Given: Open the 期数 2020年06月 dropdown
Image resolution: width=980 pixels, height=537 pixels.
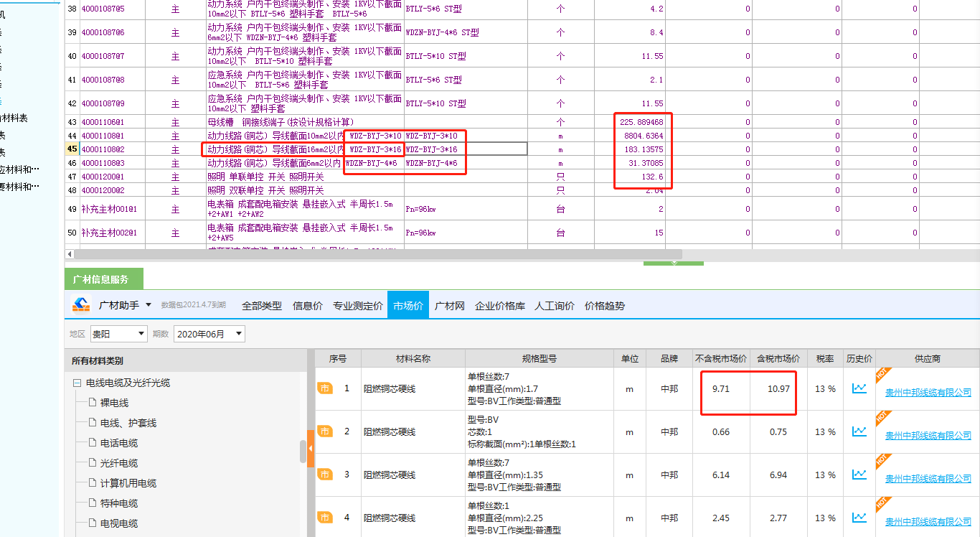Looking at the screenshot, I should click(209, 334).
